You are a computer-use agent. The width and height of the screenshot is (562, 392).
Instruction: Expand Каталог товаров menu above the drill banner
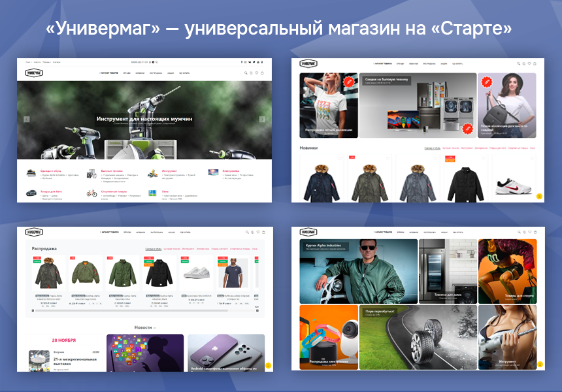coord(108,73)
